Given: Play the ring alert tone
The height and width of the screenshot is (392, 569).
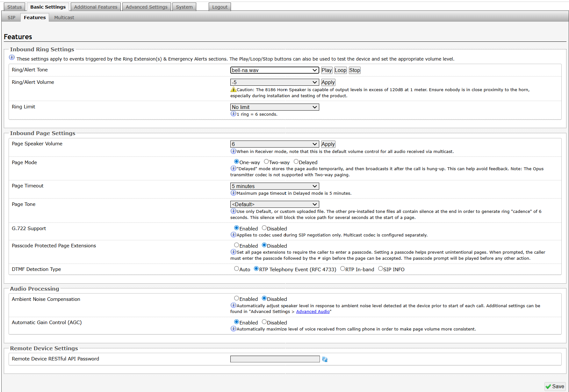Looking at the screenshot, I should [x=327, y=70].
